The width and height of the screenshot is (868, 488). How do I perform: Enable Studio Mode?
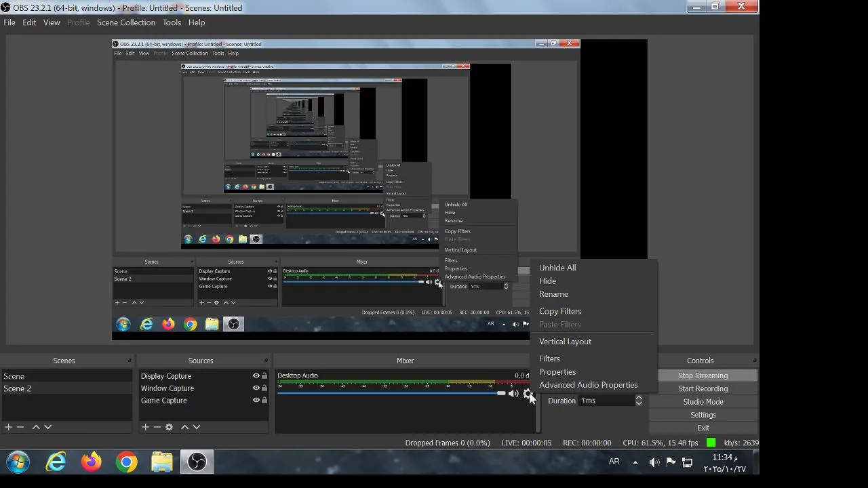click(703, 402)
